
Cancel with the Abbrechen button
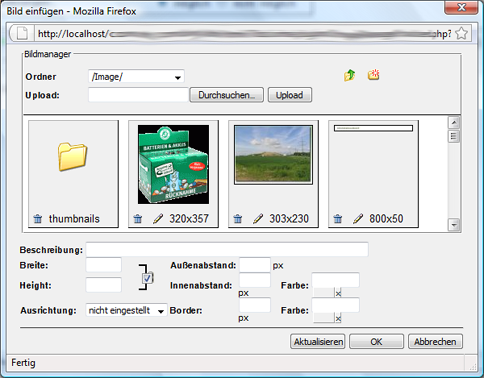coord(435,342)
